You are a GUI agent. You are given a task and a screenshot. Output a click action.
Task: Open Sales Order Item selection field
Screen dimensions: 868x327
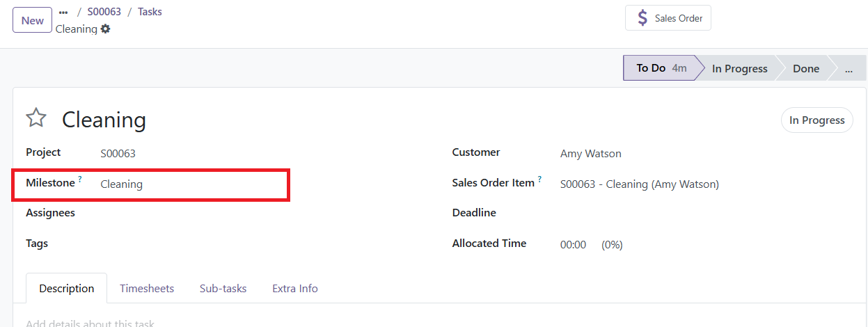(703, 184)
